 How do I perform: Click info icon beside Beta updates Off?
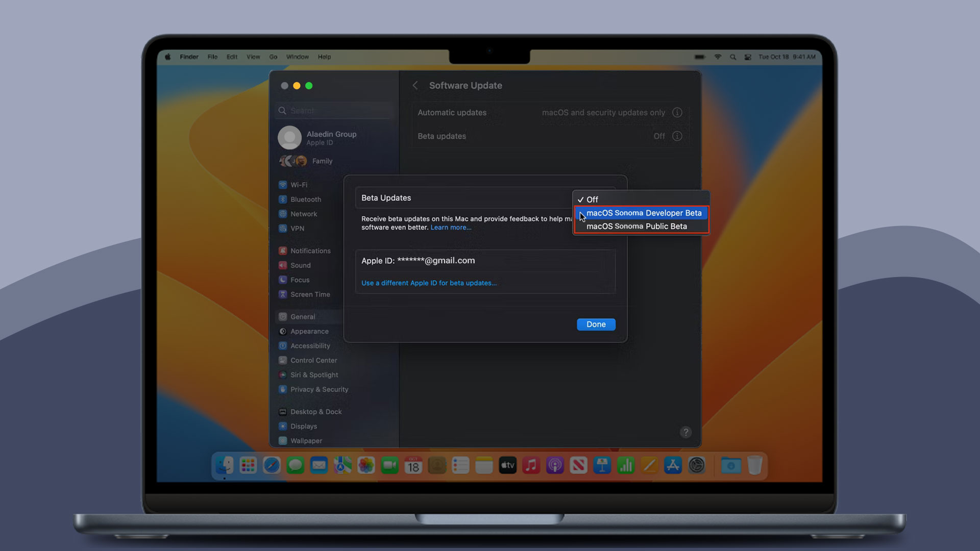click(x=677, y=136)
